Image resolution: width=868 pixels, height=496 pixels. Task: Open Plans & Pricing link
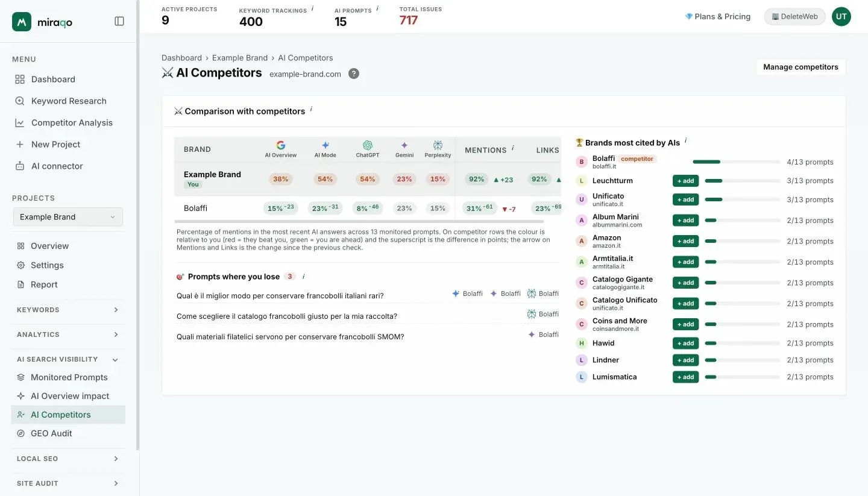tap(718, 16)
